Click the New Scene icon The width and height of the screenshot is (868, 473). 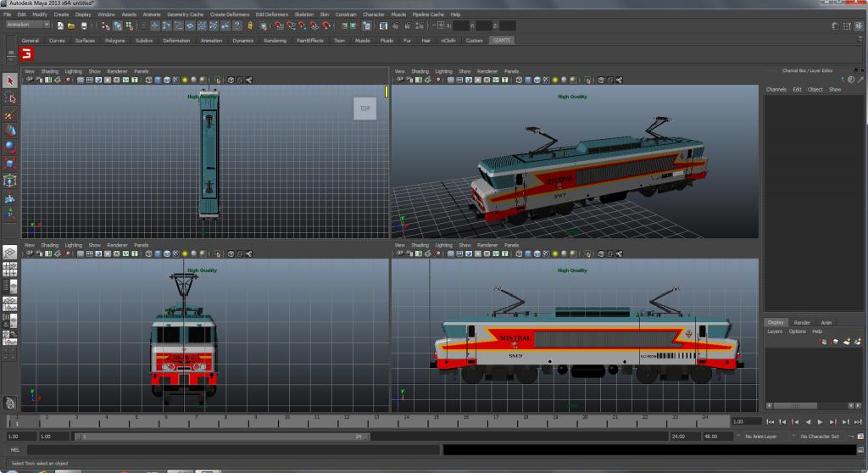tap(60, 25)
